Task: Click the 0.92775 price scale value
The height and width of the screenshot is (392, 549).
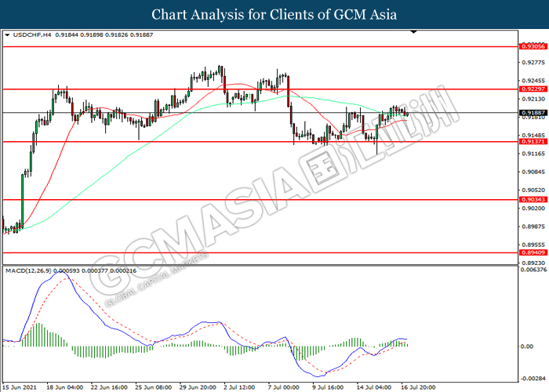Action: (533, 63)
